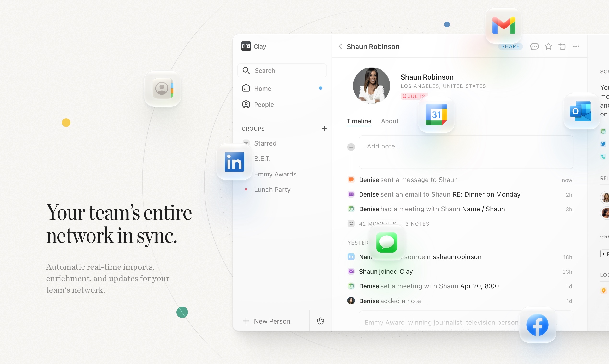Click the green Messages icon
This screenshot has width=609, height=364.
click(386, 242)
